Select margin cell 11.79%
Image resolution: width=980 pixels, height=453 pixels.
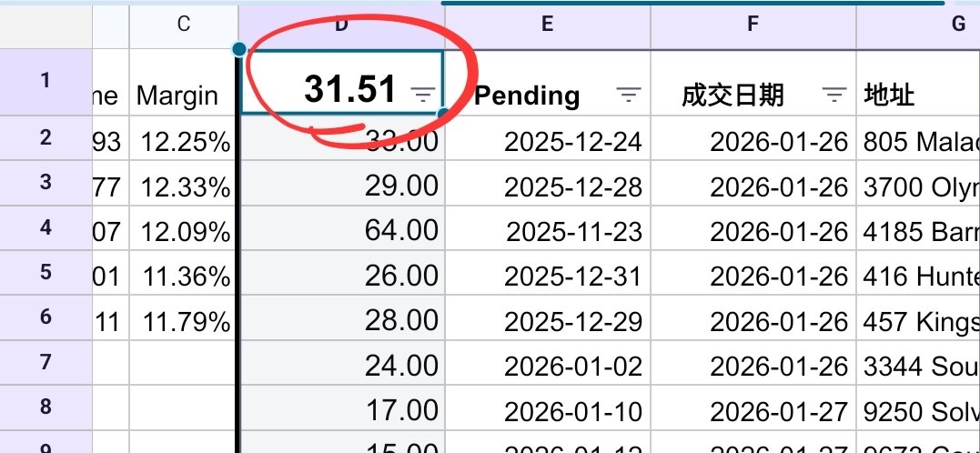tap(183, 317)
